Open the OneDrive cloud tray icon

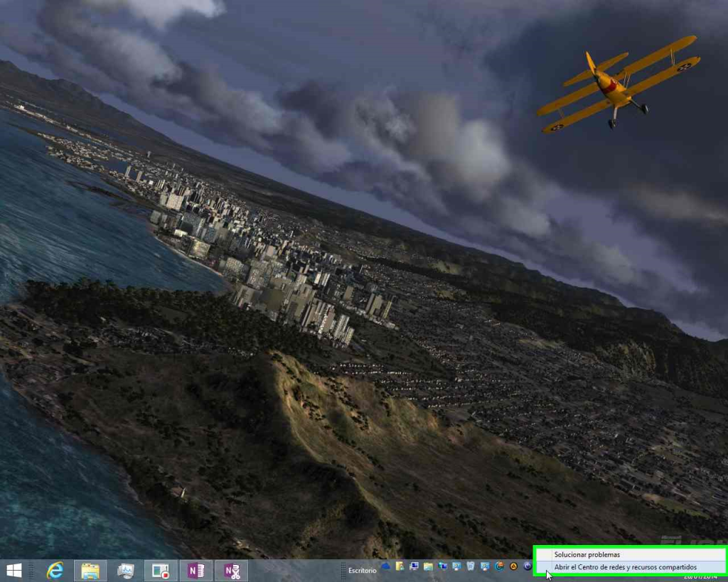pyautogui.click(x=386, y=566)
